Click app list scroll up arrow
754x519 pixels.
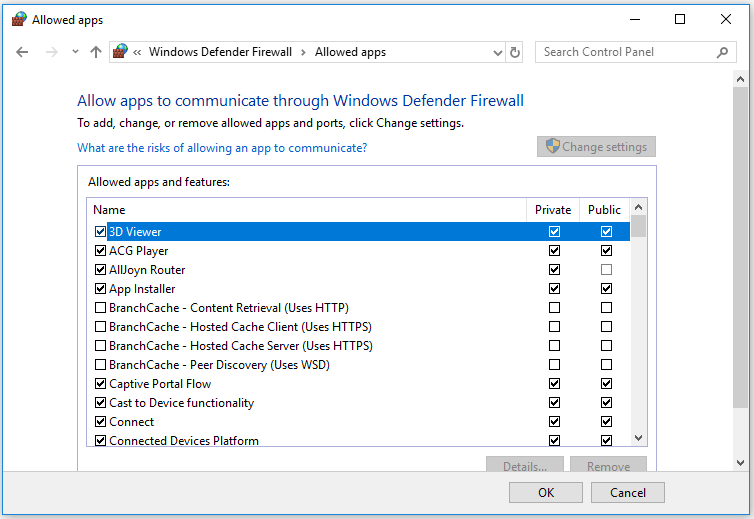(x=639, y=207)
